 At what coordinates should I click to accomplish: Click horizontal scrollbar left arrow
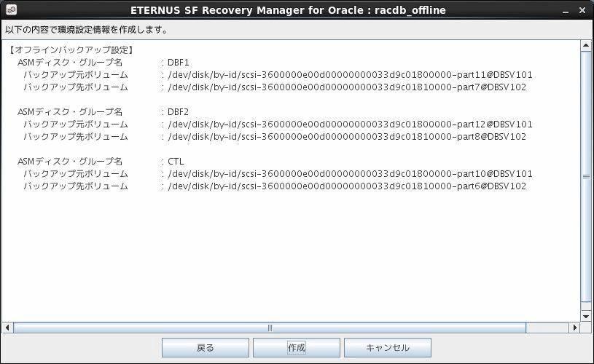[x=7, y=328]
